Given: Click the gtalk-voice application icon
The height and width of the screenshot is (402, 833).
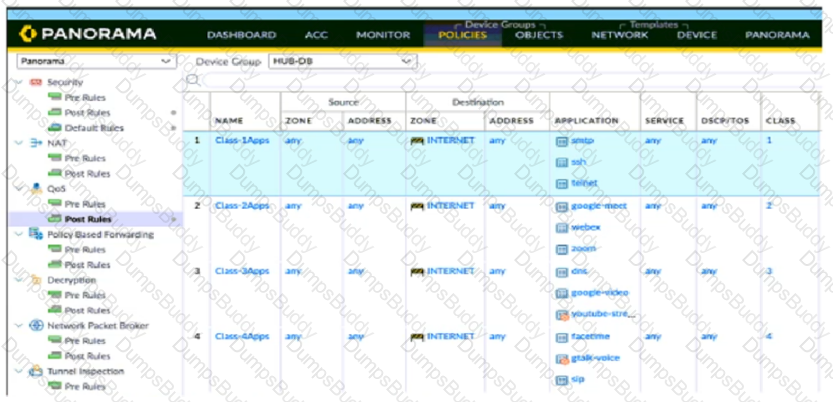Looking at the screenshot, I should [x=562, y=360].
